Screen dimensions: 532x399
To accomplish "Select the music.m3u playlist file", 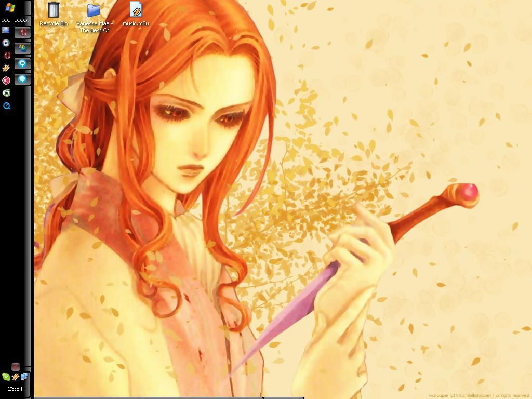I will tap(136, 14).
